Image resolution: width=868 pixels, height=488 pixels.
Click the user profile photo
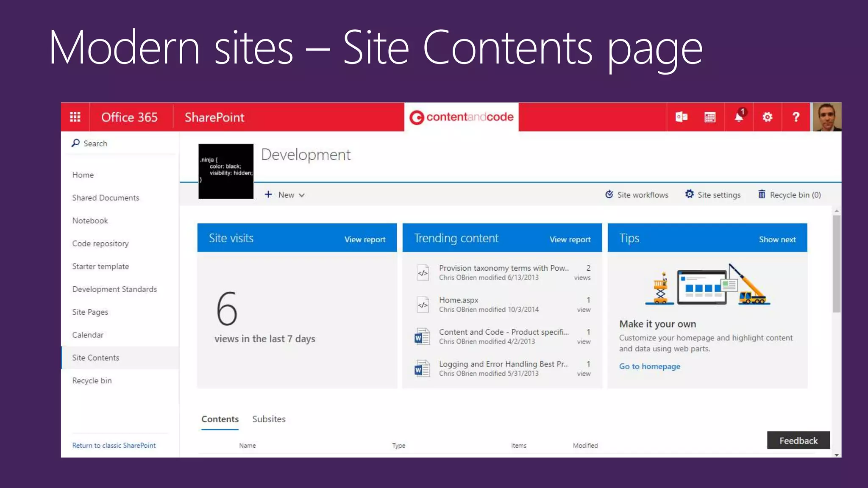point(826,117)
